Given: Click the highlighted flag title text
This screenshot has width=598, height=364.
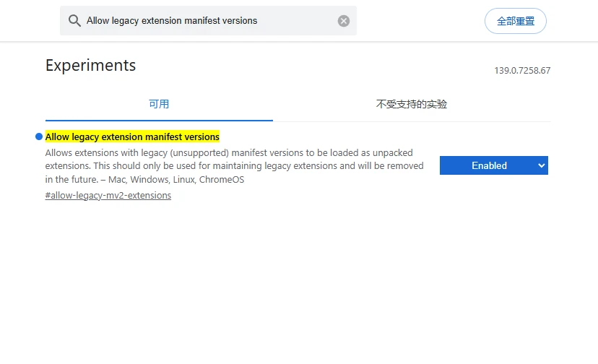Looking at the screenshot, I should 132,137.
